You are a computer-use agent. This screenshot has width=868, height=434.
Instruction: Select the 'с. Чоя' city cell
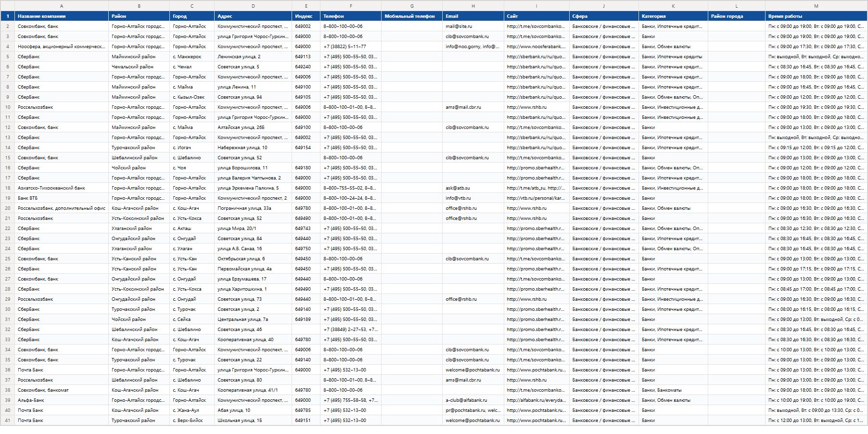pyautogui.click(x=192, y=168)
